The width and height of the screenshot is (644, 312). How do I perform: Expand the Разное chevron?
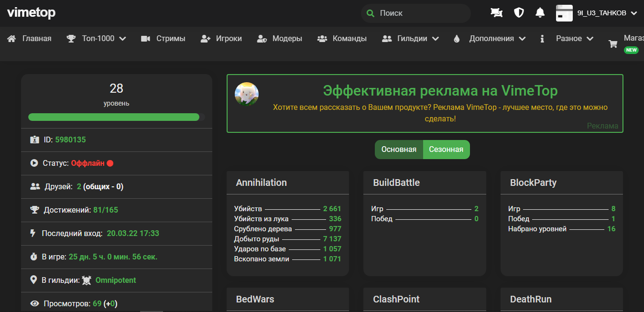[589, 39]
